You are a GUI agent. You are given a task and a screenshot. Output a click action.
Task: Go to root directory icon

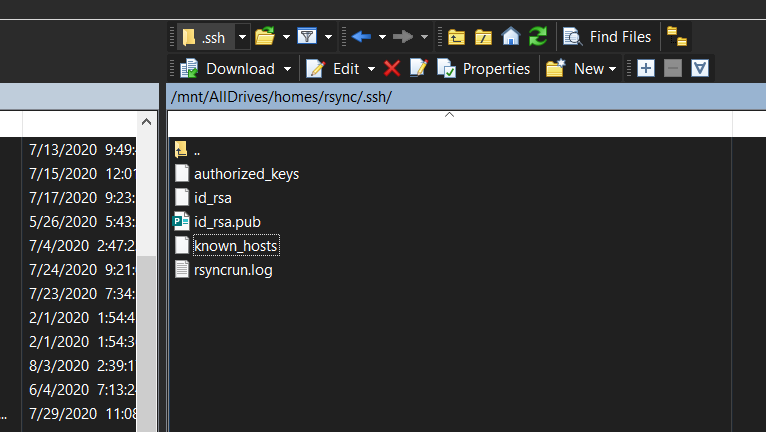tap(483, 37)
